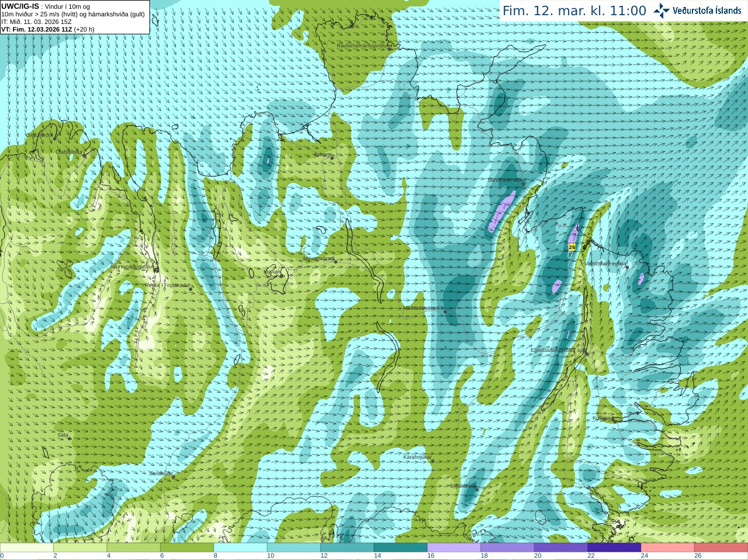Click the Veðurstofa Íslands logo icon

coord(661,11)
